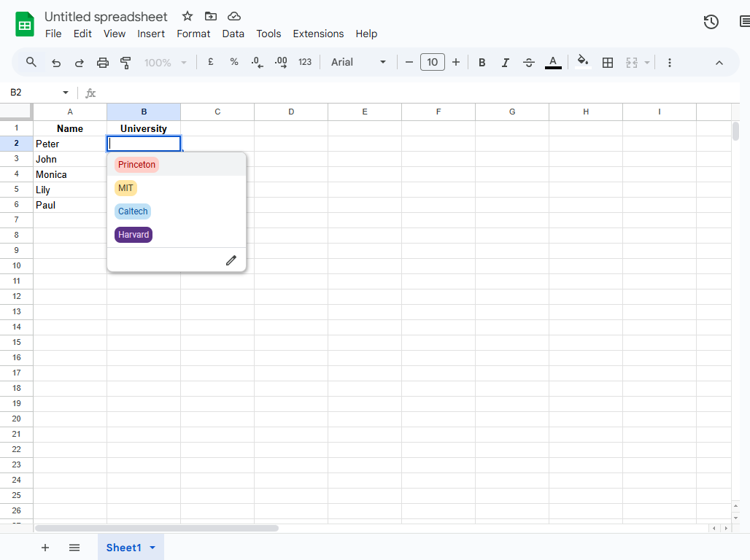This screenshot has width=750, height=560.
Task: Format values as currency
Action: [x=210, y=62]
